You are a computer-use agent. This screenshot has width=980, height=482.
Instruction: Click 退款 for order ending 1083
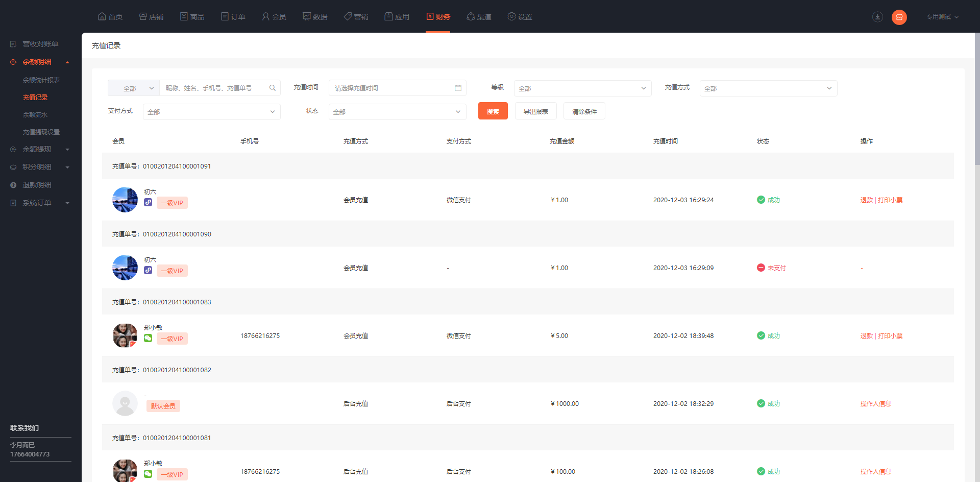click(866, 336)
